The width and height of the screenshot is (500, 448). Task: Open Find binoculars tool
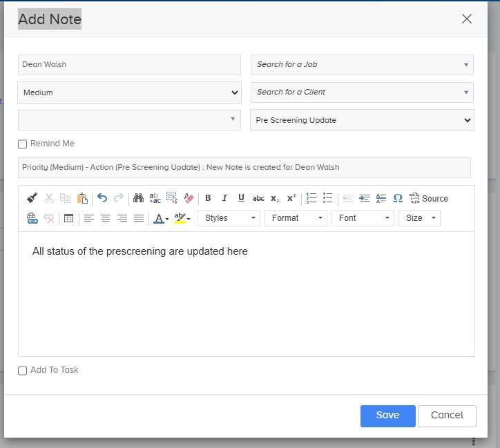point(138,198)
